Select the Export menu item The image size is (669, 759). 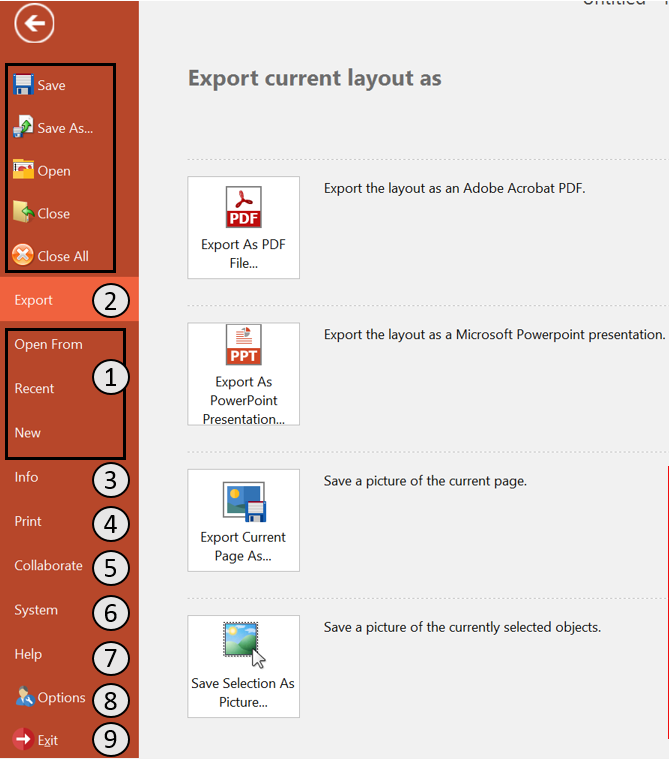[34, 300]
